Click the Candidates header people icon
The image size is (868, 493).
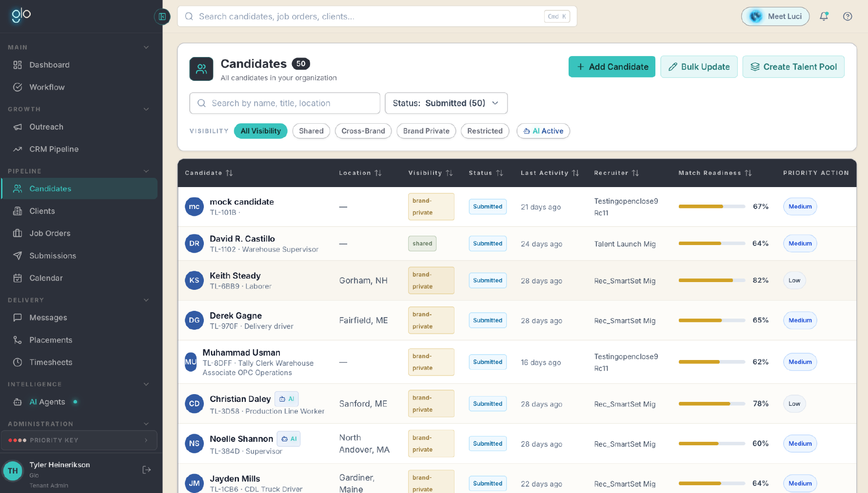[201, 69]
